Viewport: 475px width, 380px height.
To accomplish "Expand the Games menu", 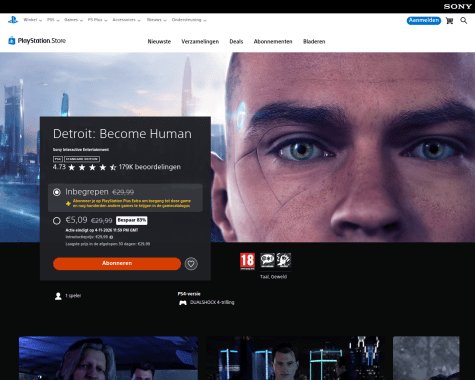I will (x=73, y=20).
